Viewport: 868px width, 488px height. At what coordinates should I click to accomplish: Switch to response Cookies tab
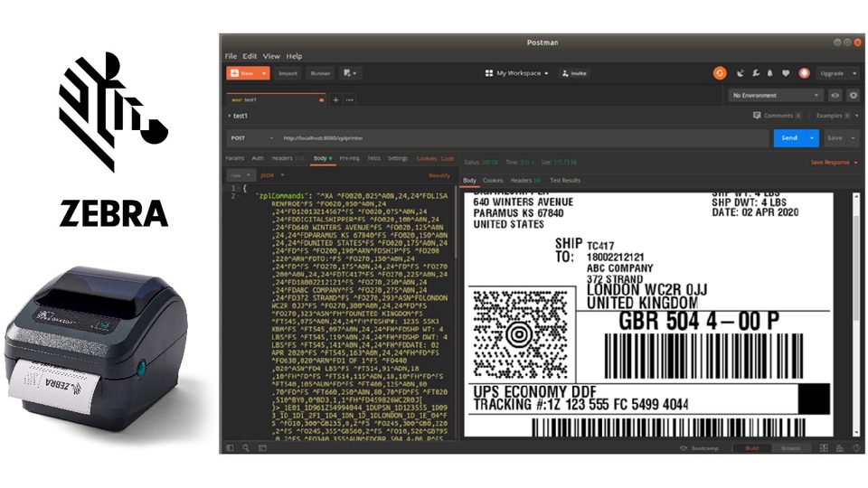[x=493, y=181]
